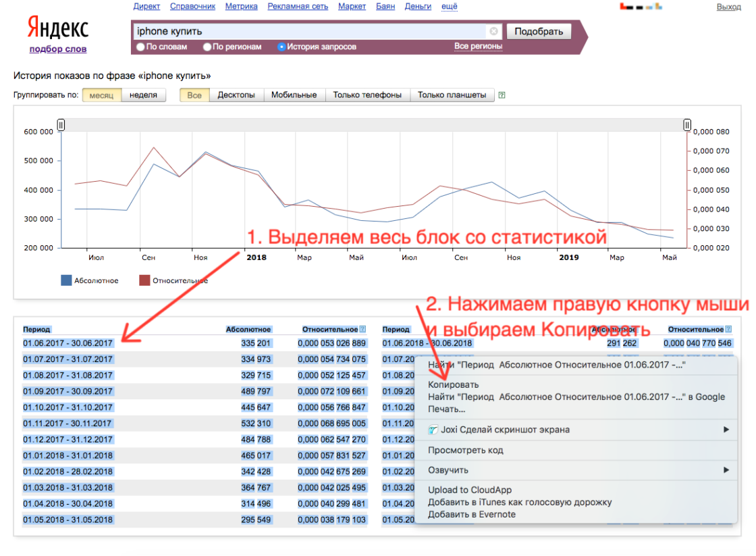
Task: Click the value 291 262 in right table
Action: tap(622, 343)
